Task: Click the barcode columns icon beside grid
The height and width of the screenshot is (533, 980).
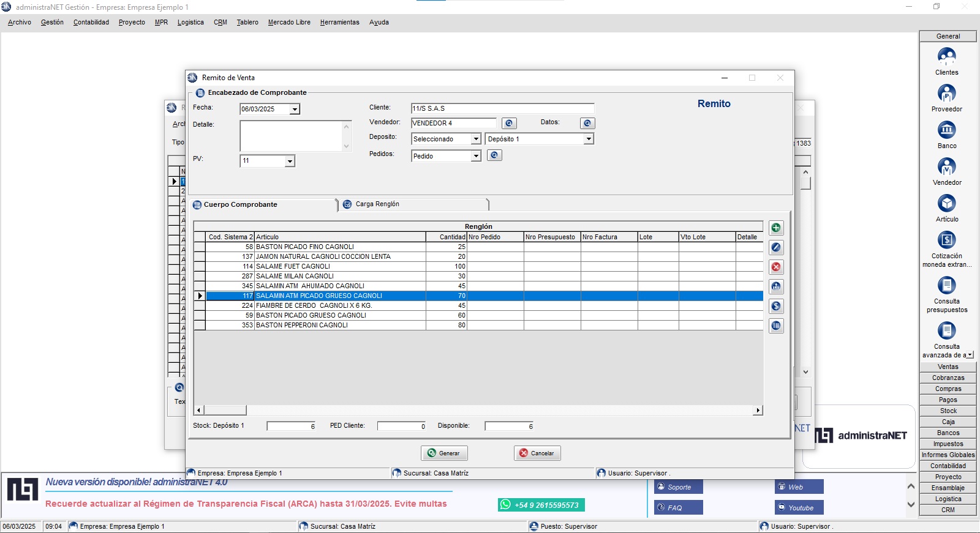Action: [776, 326]
